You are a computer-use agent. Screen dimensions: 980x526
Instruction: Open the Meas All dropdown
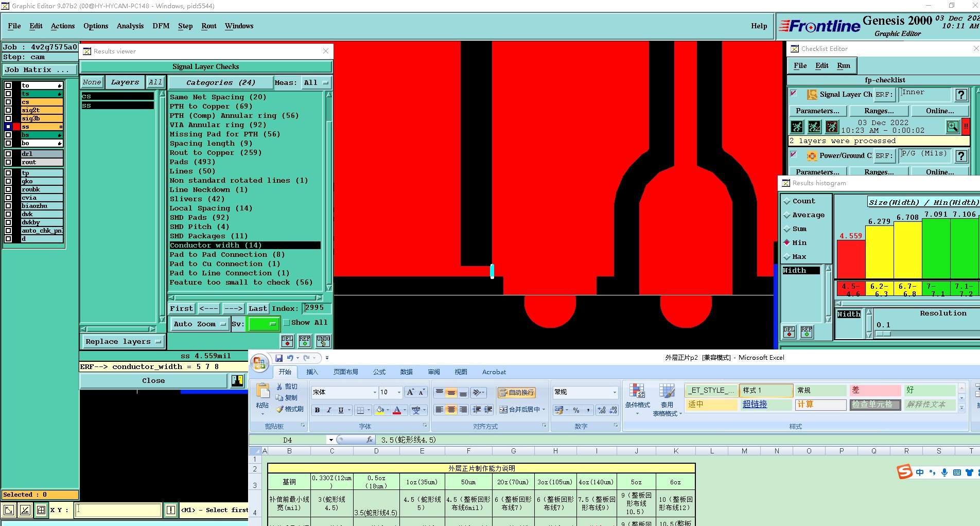317,83
